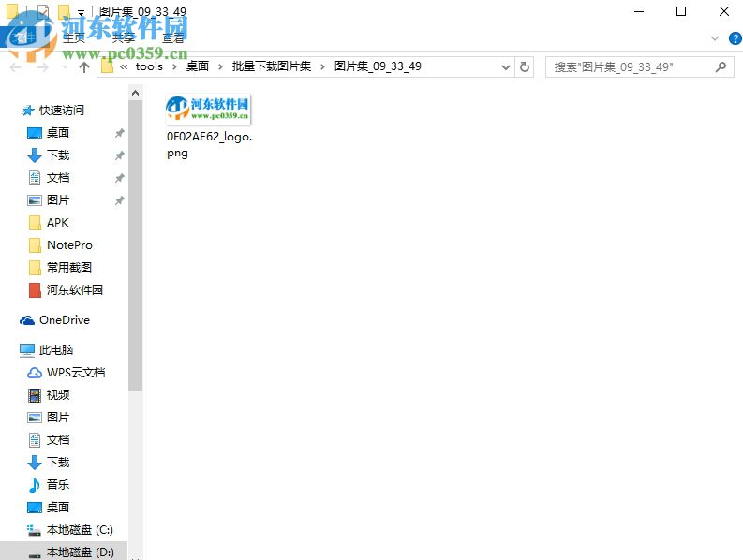Minimize the Explorer window

[639, 11]
